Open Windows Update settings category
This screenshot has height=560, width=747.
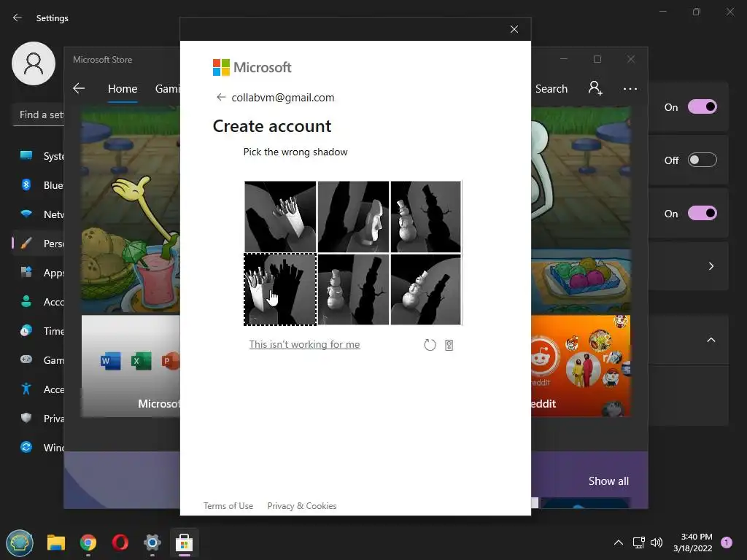pos(38,448)
